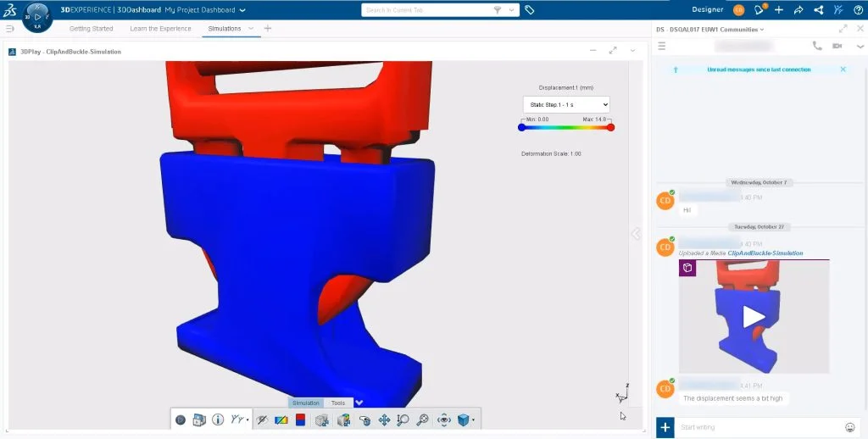Start a video call with camera icon
The height and width of the screenshot is (439, 868).
837,46
